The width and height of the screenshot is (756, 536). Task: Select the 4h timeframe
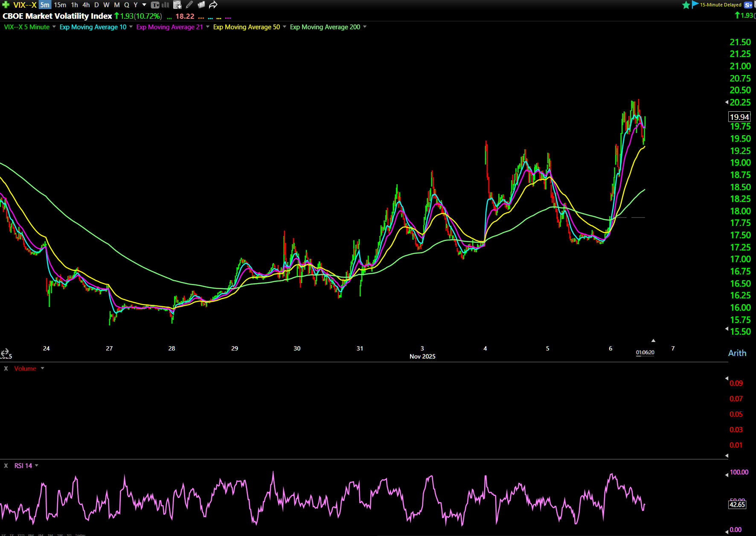pos(86,5)
